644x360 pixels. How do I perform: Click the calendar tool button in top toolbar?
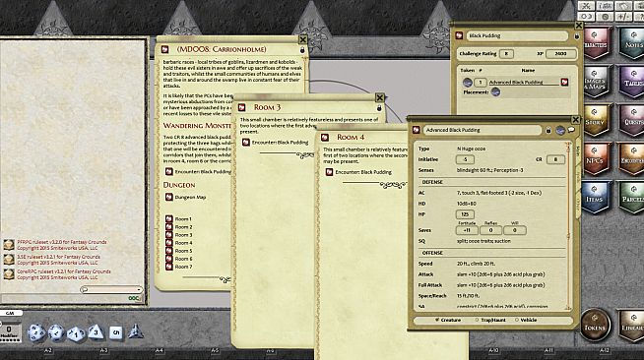[x=623, y=6]
